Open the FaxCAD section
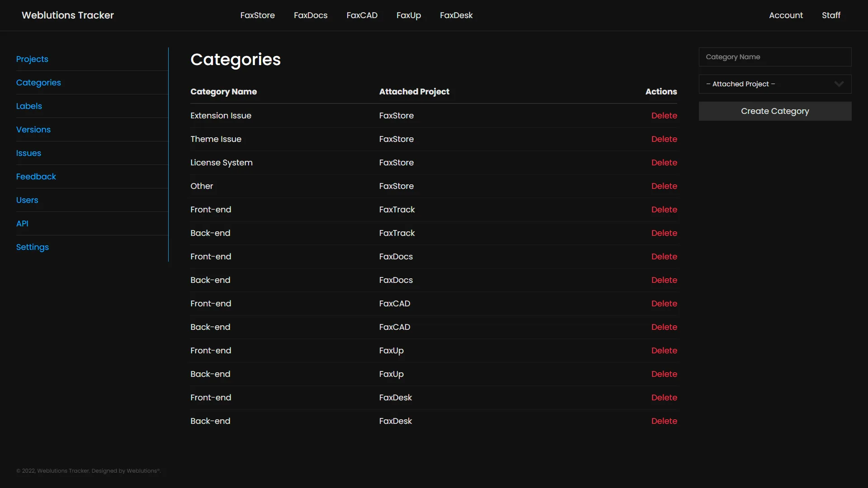Image resolution: width=868 pixels, height=488 pixels. point(362,15)
